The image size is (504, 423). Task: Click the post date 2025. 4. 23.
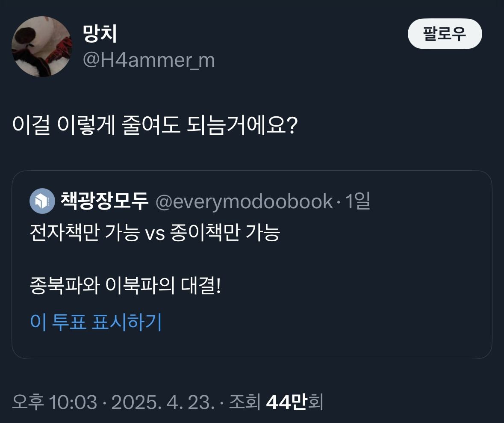(162, 402)
